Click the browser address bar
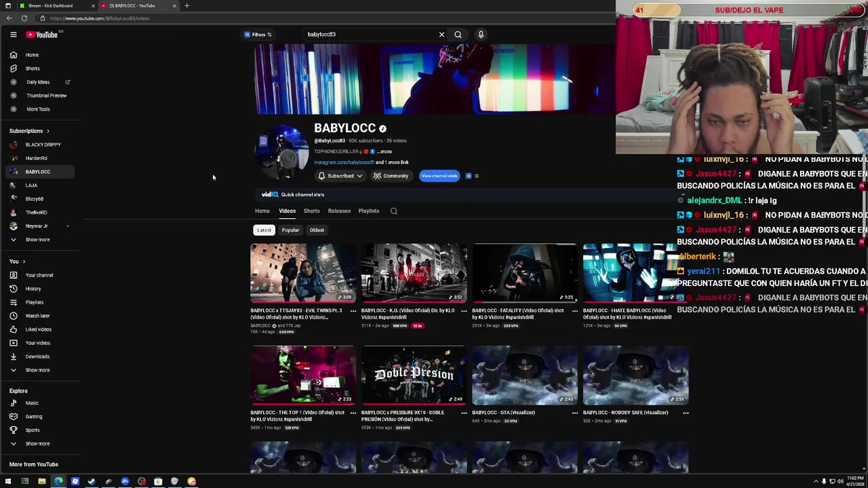The image size is (868, 488). (325, 18)
